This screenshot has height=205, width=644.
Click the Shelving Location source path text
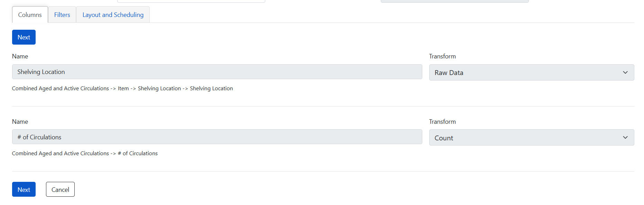[x=122, y=88]
